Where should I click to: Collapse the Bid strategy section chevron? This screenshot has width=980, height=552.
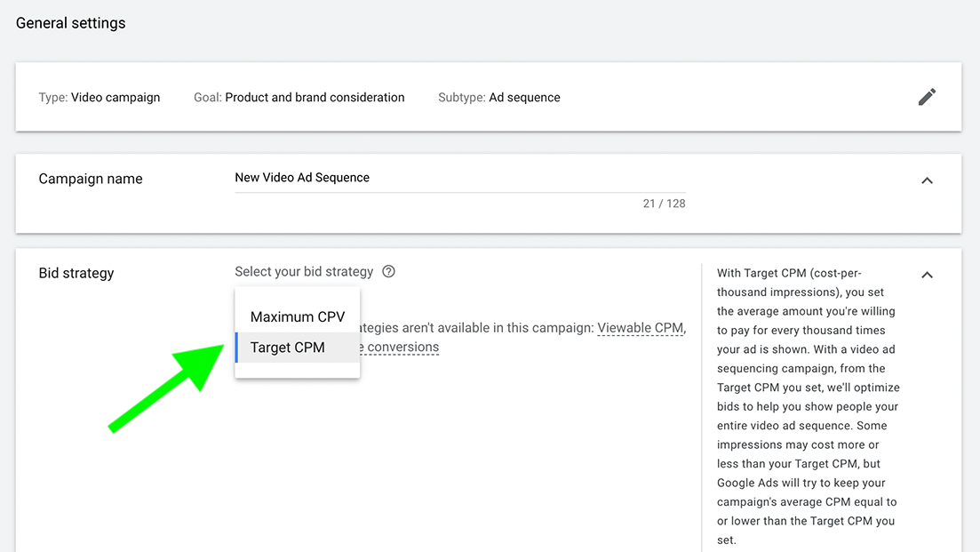pyautogui.click(x=927, y=275)
